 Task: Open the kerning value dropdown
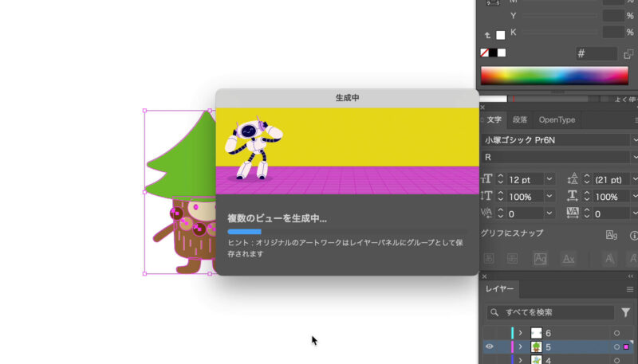[549, 213]
